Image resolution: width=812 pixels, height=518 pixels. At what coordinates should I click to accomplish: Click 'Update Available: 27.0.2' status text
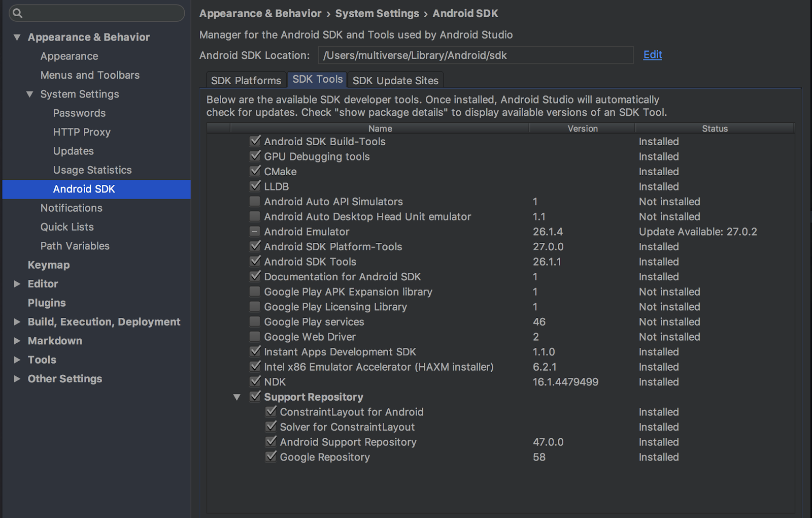(698, 232)
